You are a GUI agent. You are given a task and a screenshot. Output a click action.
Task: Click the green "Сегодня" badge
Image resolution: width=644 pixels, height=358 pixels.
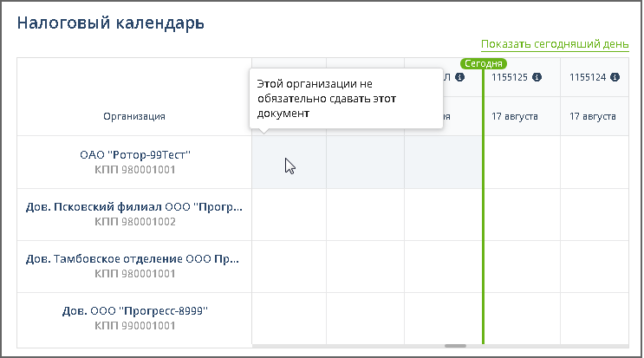point(483,63)
